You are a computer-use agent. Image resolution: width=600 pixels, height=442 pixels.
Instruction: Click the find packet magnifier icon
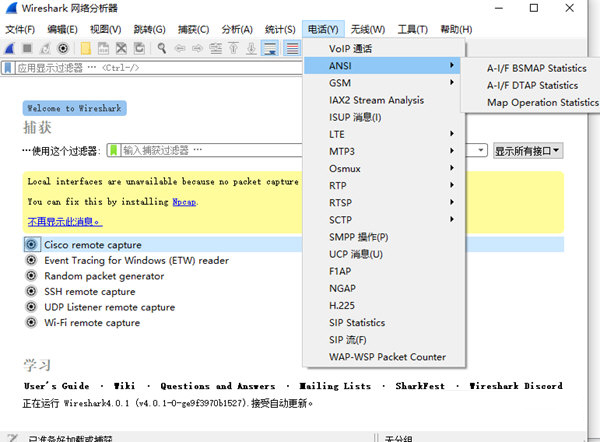162,48
